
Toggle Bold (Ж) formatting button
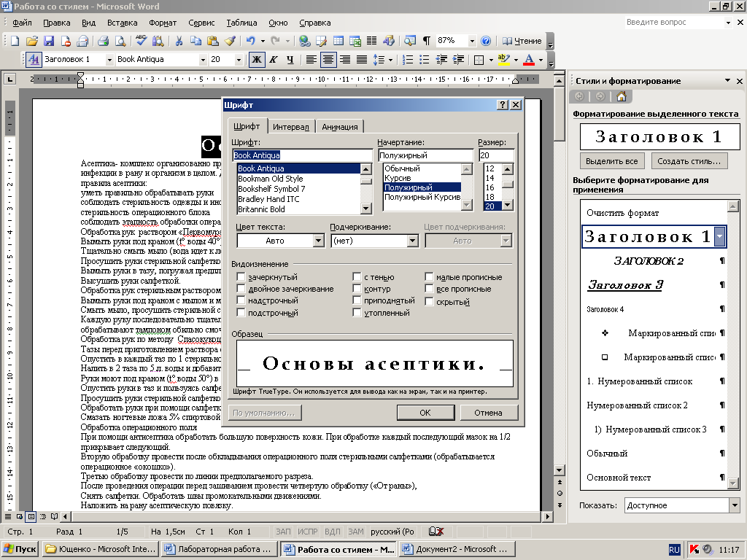(256, 60)
